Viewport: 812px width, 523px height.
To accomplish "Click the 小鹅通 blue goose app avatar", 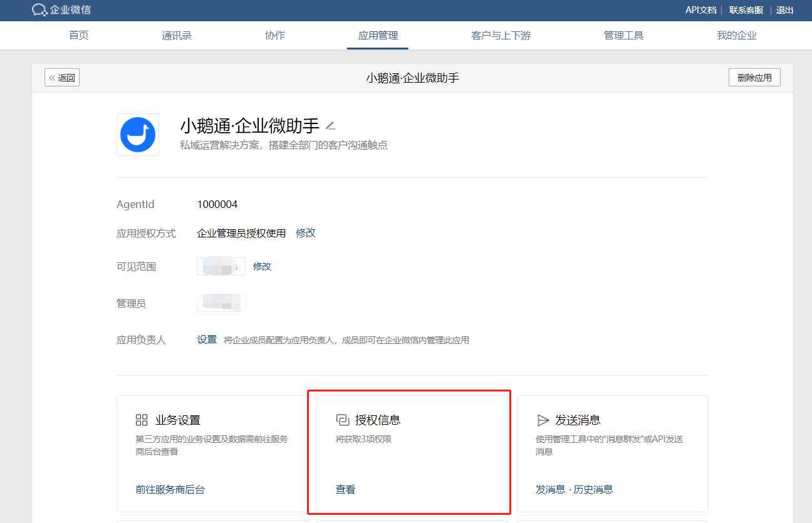I will click(138, 135).
